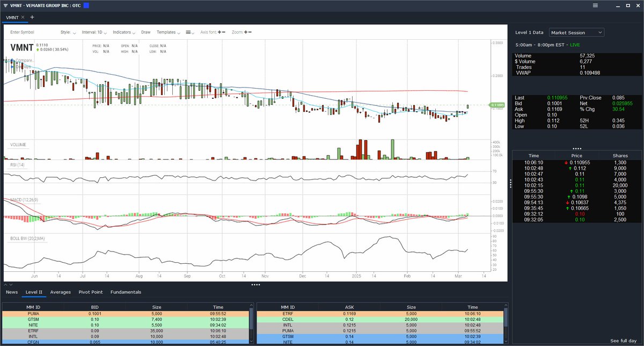The height and width of the screenshot is (346, 644).
Task: Switch to the Fundamentals tab
Action: [126, 292]
